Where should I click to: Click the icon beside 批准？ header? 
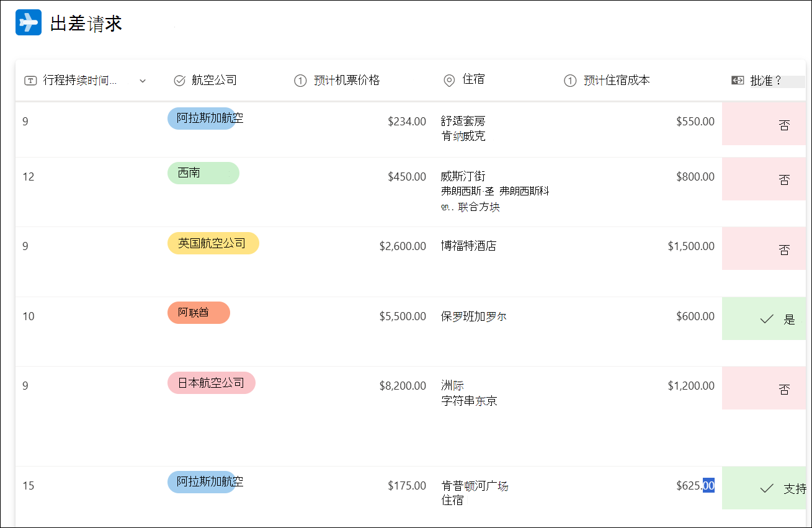tap(738, 80)
